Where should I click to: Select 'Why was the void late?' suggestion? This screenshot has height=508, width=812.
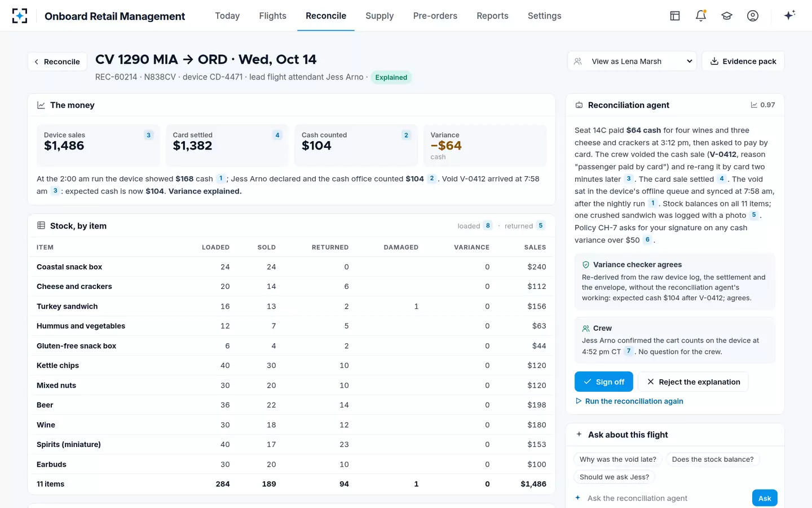618,459
